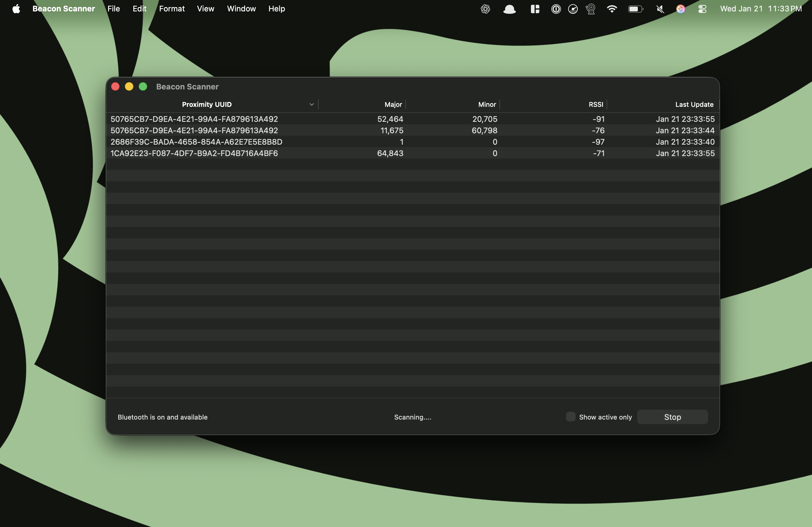Click the RSSI value -71
This screenshot has height=527, width=812.
coord(598,153)
